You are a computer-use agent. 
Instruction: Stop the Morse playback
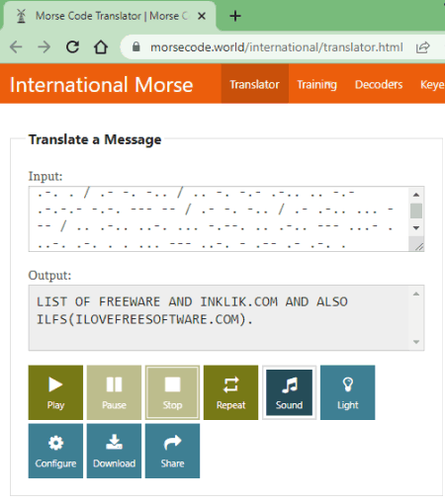(172, 392)
